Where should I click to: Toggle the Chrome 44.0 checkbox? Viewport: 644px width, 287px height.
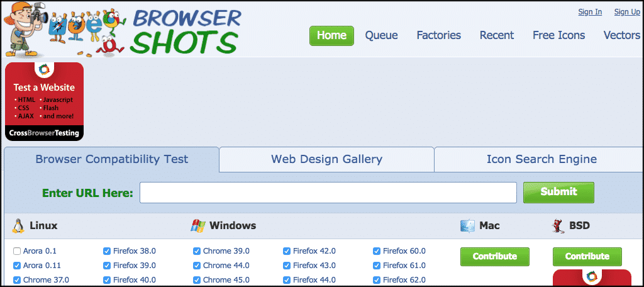point(197,266)
